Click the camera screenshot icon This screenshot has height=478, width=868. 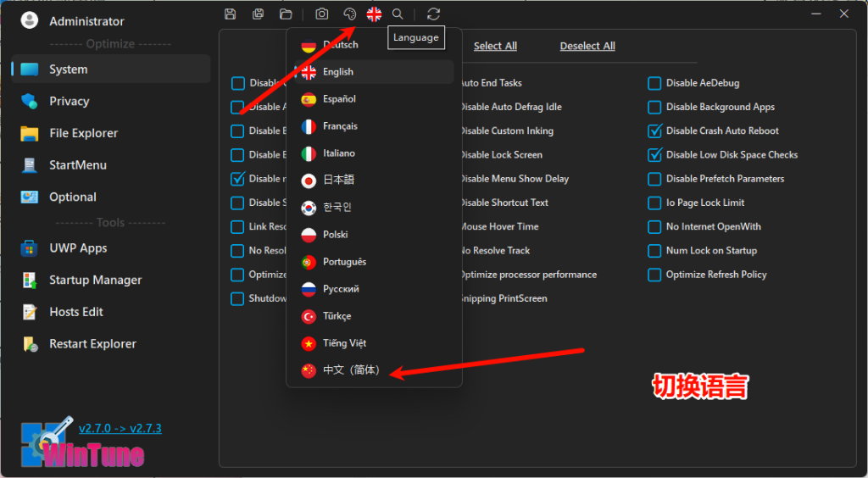pyautogui.click(x=322, y=14)
